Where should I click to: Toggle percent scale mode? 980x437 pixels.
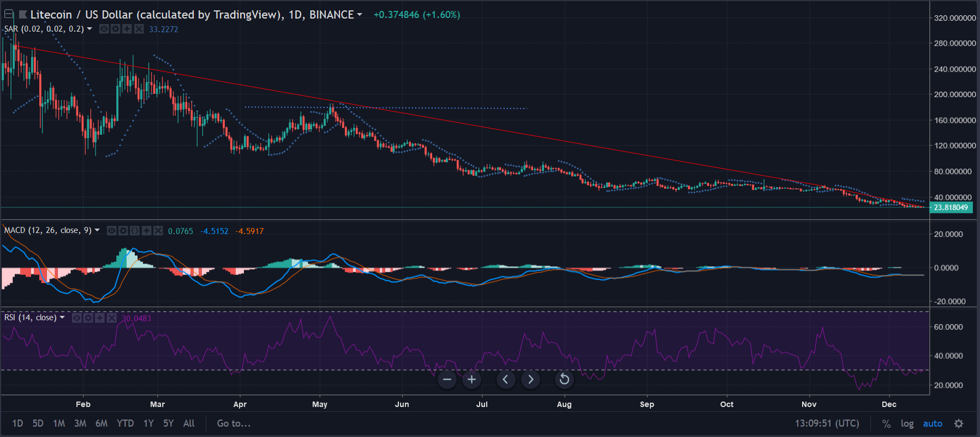click(886, 424)
